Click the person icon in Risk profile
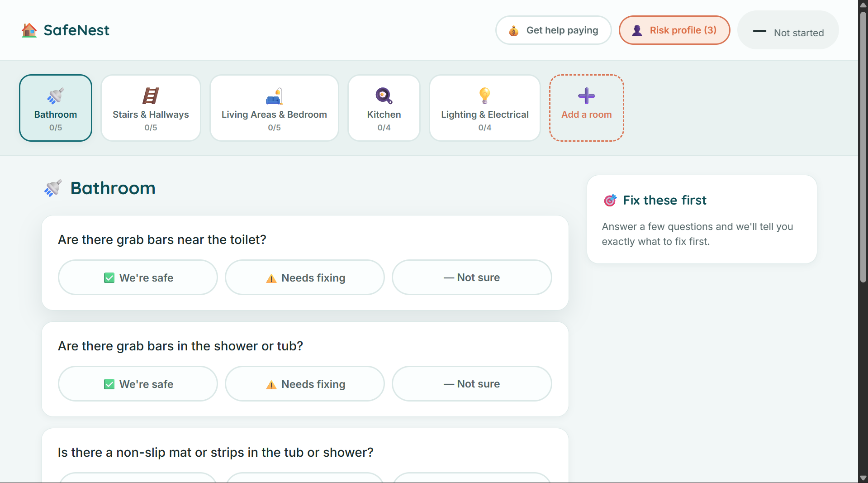 tap(637, 30)
